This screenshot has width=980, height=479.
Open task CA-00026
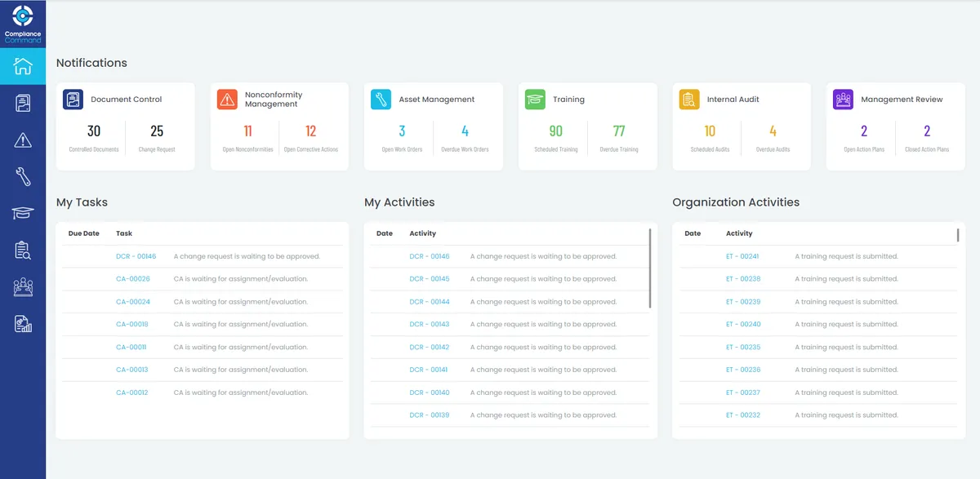click(133, 279)
